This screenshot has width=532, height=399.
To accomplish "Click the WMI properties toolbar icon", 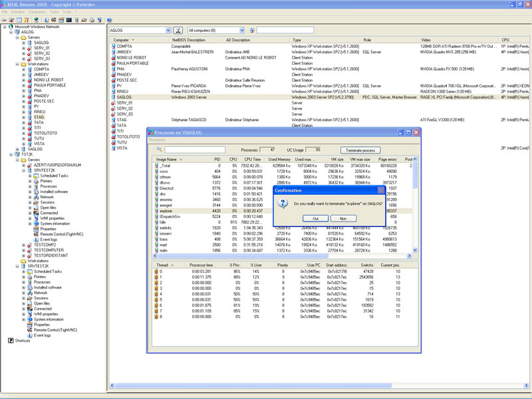I will coord(99,20).
